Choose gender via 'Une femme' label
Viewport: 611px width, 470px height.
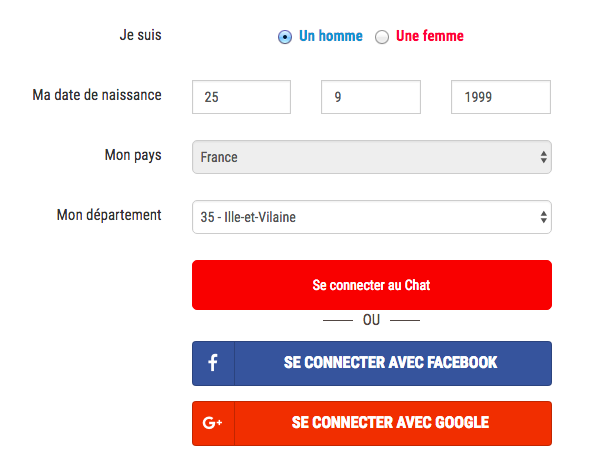click(430, 36)
